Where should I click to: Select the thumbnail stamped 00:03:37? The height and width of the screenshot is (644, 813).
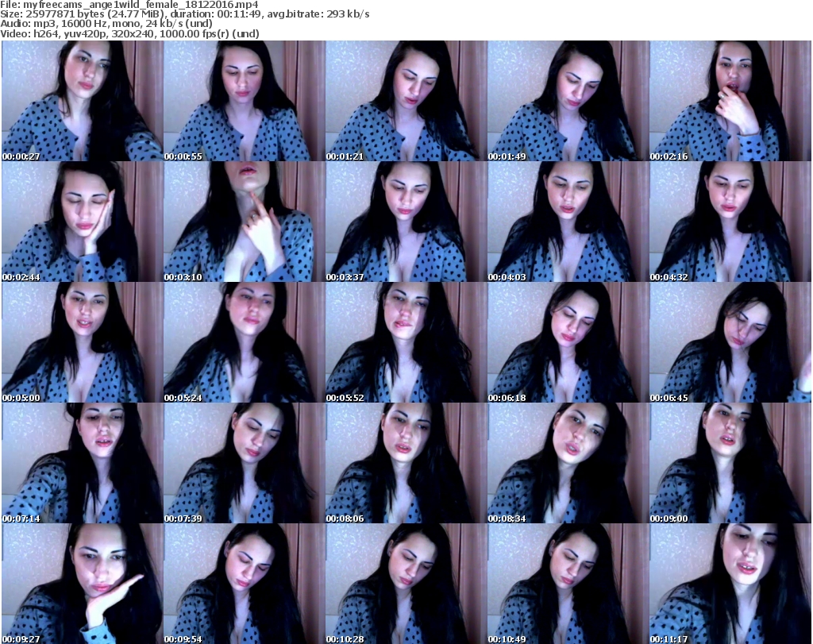coord(406,222)
